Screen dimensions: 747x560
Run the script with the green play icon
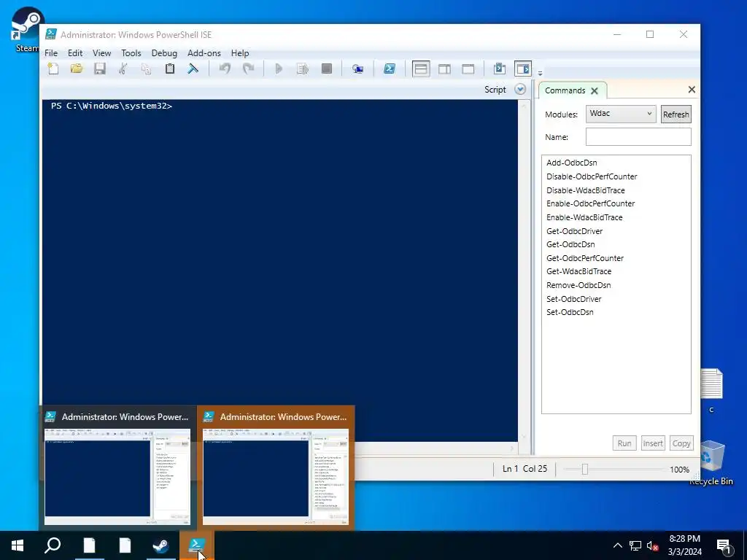click(x=279, y=69)
